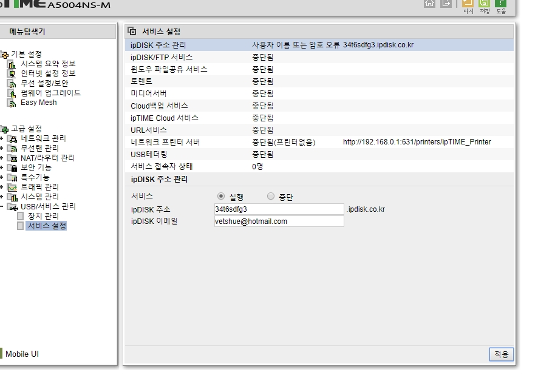
Task: Open 펌웨어 업그레이드 icon item
Action: tap(12, 93)
